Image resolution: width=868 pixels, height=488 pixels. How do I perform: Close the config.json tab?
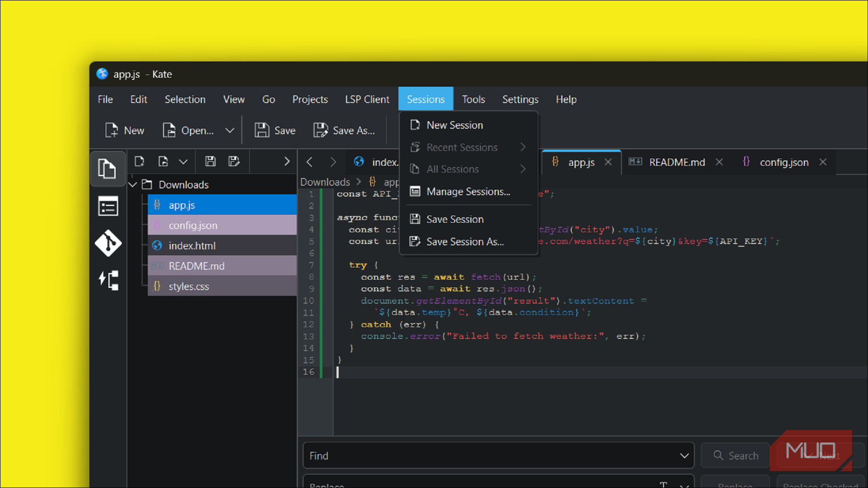(x=823, y=162)
